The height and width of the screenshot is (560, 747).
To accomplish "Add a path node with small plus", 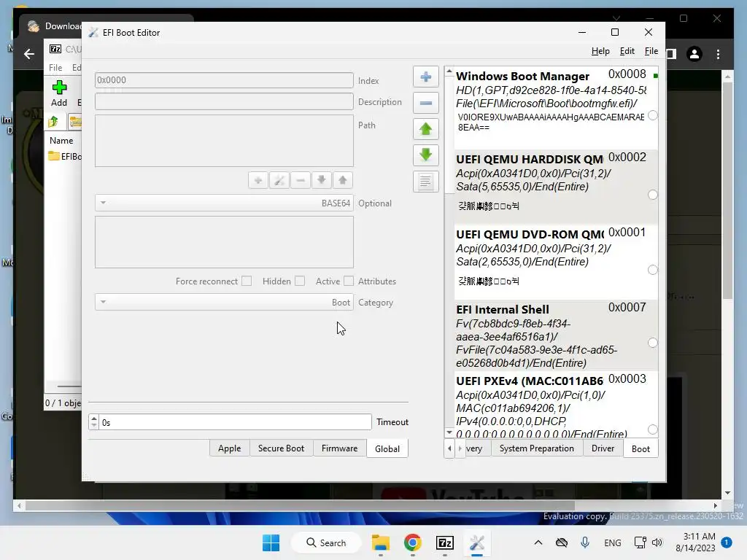I will click(258, 181).
